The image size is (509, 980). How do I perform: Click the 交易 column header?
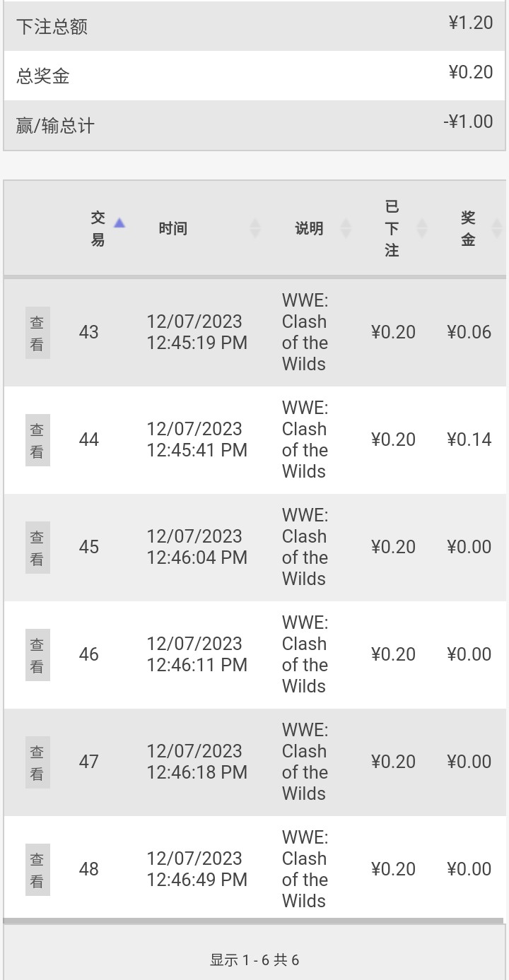click(98, 228)
